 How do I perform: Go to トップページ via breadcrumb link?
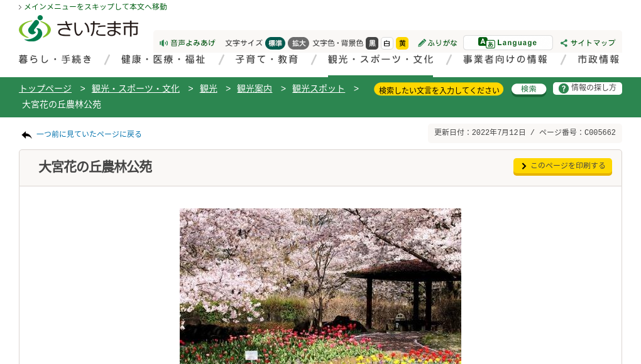click(45, 88)
